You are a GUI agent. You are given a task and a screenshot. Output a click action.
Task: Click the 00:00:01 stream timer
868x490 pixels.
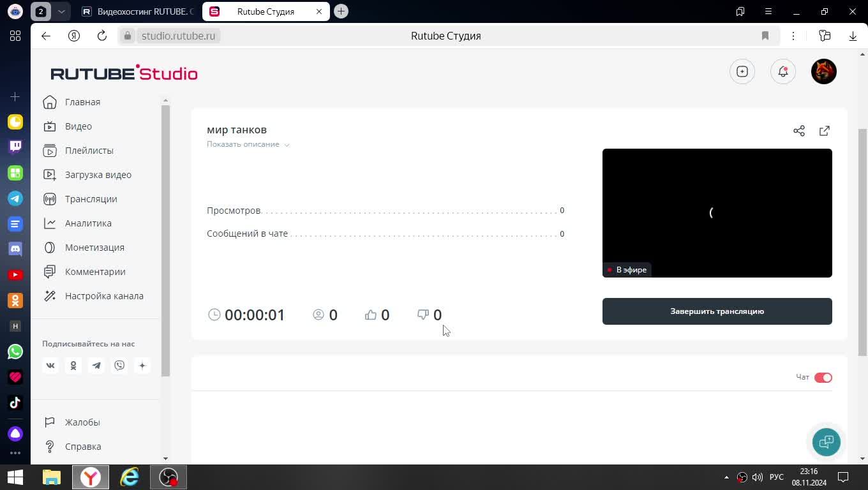[247, 315]
